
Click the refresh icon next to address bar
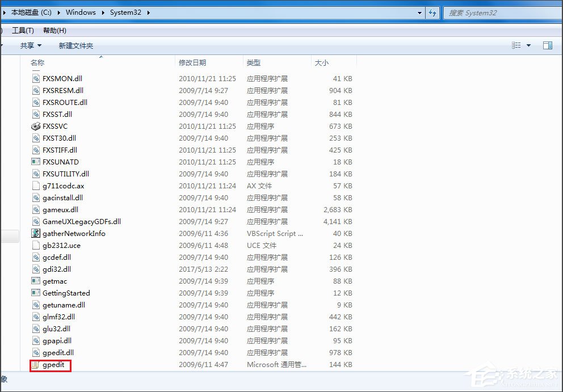pyautogui.click(x=432, y=12)
